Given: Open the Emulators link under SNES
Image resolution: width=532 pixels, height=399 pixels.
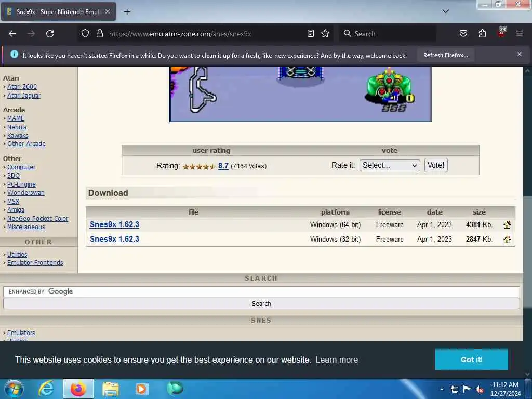Looking at the screenshot, I should [x=21, y=333].
